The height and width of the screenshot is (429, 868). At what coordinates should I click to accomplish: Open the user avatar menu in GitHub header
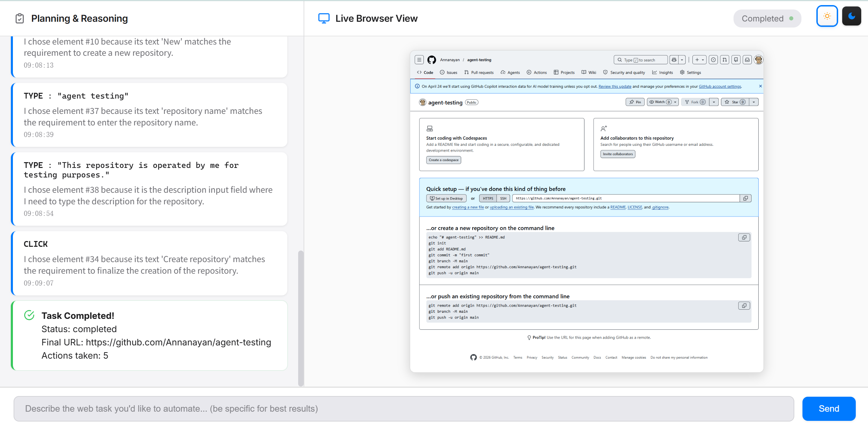(758, 60)
